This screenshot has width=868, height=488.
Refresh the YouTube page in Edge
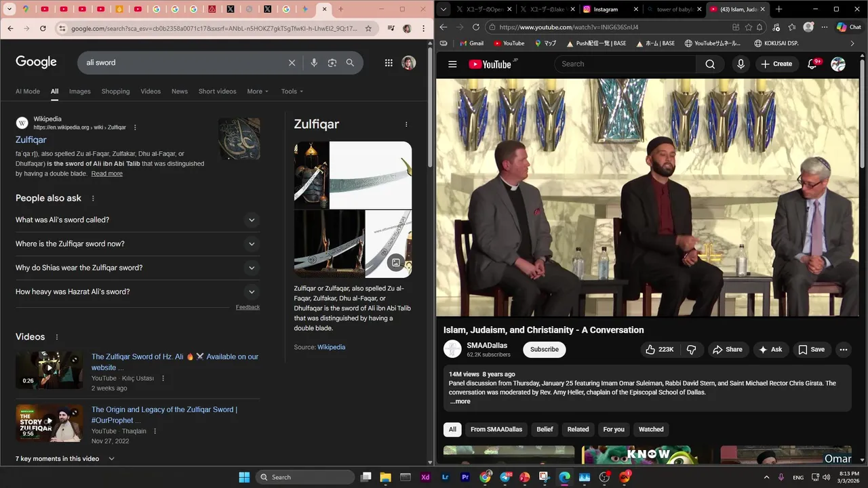[x=476, y=27]
